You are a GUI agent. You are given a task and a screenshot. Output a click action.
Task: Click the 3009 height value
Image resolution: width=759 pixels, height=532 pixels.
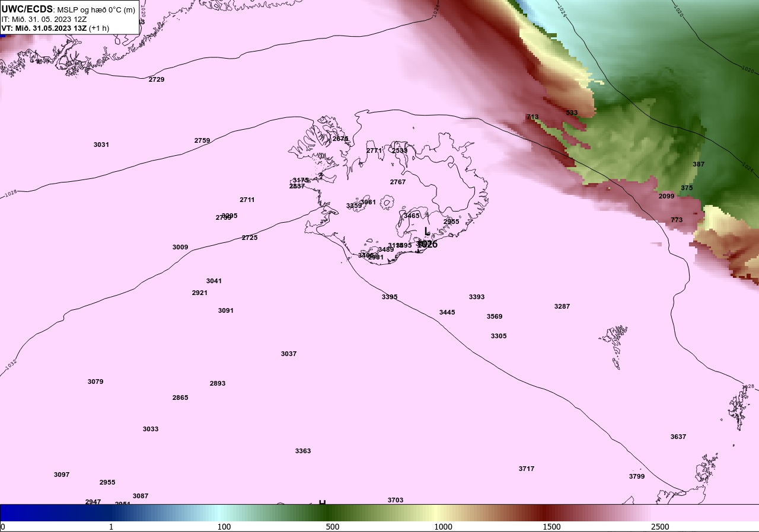180,247
